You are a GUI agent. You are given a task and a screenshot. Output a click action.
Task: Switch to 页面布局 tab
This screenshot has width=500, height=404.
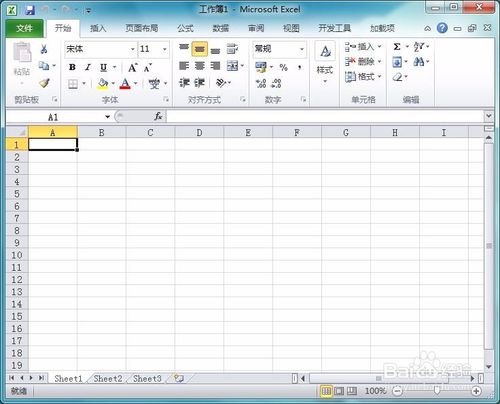(142, 28)
